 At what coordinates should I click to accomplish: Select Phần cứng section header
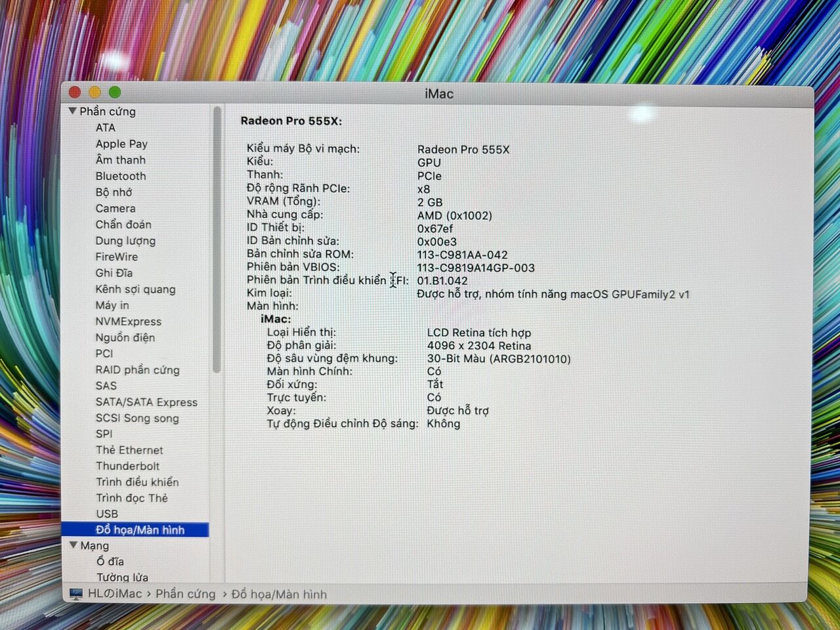(x=108, y=112)
